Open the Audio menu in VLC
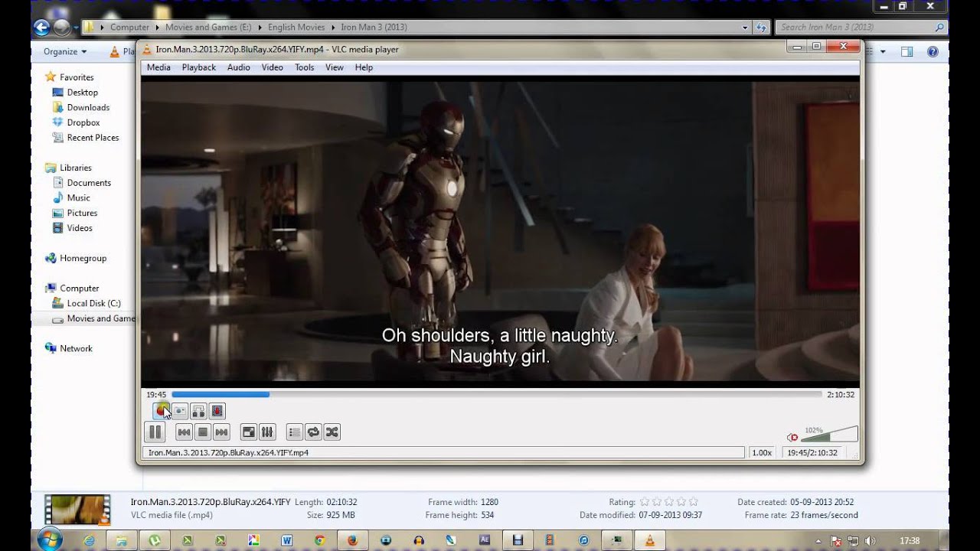The height and width of the screenshot is (551, 980). (239, 67)
